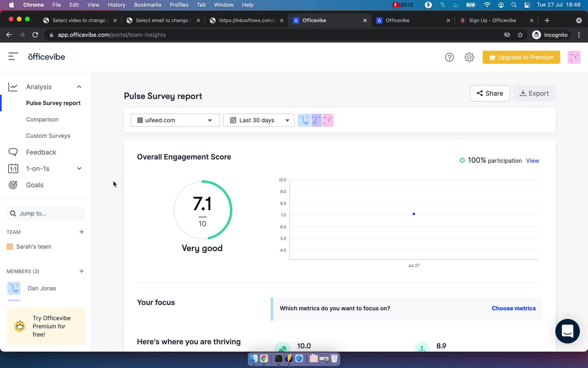Click the 1-on-1s calendar icon

pos(13,168)
